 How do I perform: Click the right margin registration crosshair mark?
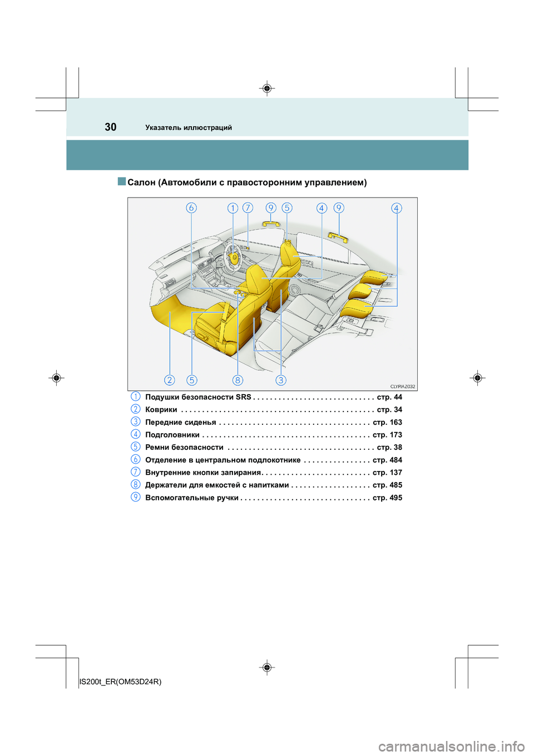pyautogui.click(x=477, y=377)
